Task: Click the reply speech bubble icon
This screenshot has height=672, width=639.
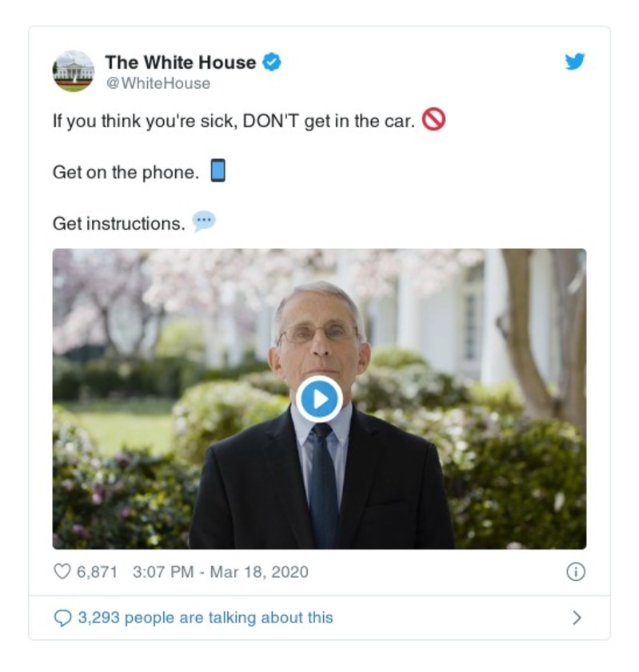Action: [62, 617]
